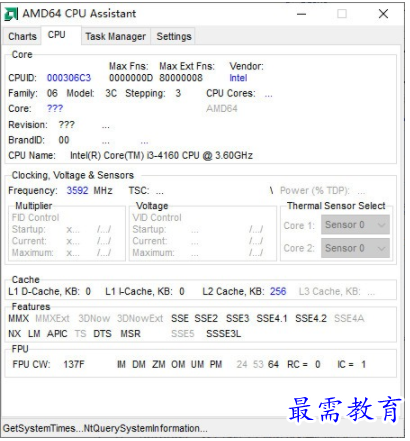Click the grayed AMD64 label
This screenshot has height=441, width=410.
[222, 108]
